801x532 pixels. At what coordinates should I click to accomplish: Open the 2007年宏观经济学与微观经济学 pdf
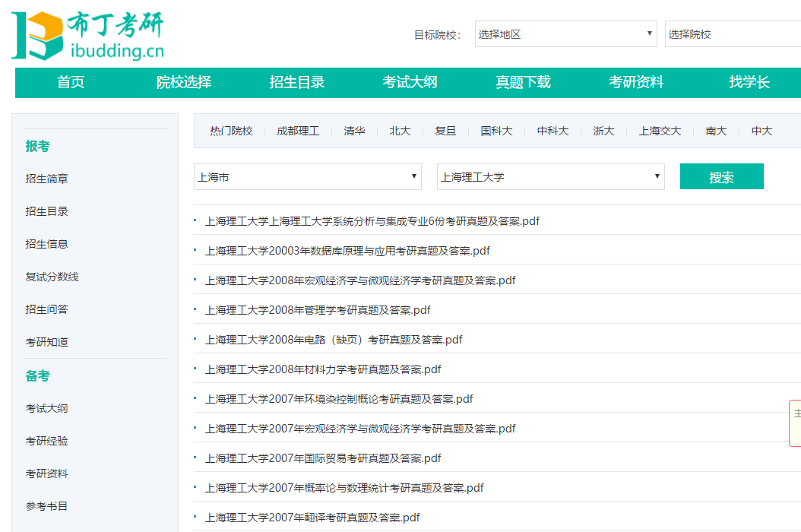pos(360,429)
